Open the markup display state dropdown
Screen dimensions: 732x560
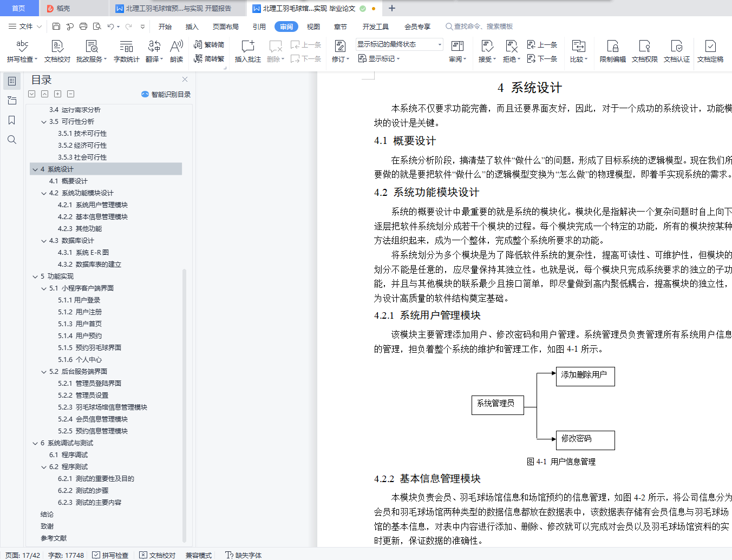(400, 44)
